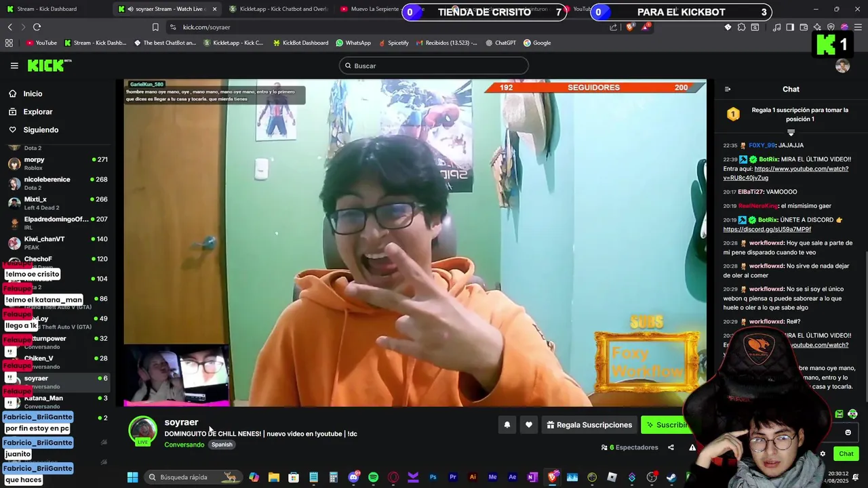Open Premiere Pro from the taskbar

coord(452,477)
